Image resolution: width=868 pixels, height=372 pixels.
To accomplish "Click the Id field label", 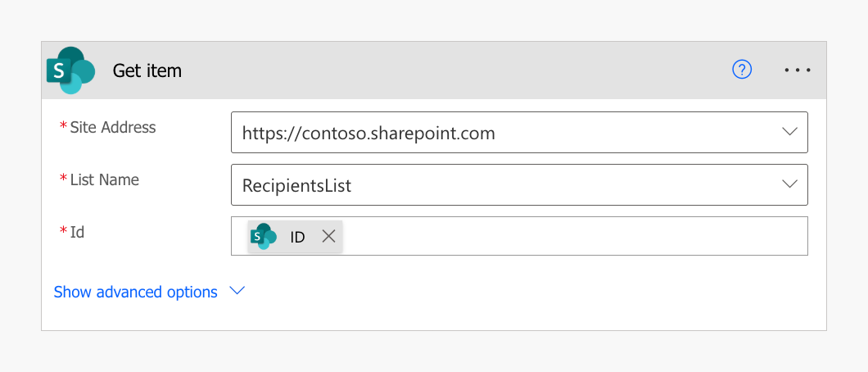I will tap(77, 232).
